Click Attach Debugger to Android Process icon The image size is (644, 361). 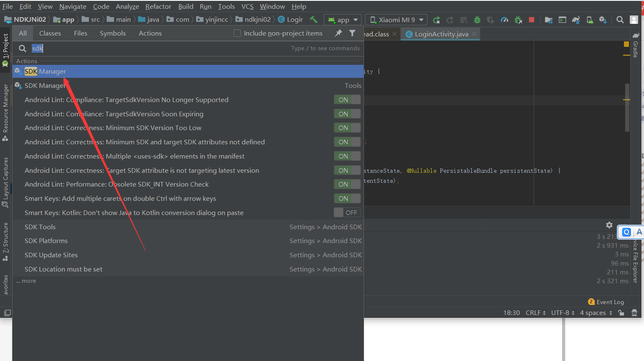(x=518, y=20)
